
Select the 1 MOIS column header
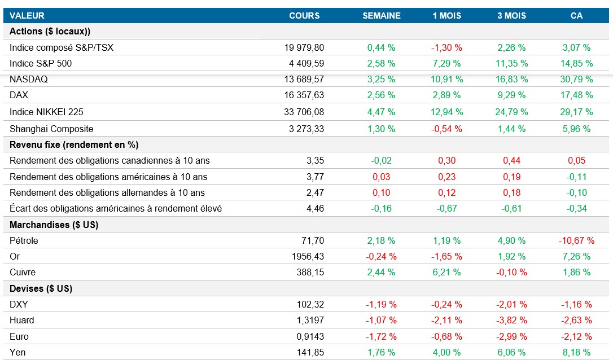pyautogui.click(x=446, y=16)
